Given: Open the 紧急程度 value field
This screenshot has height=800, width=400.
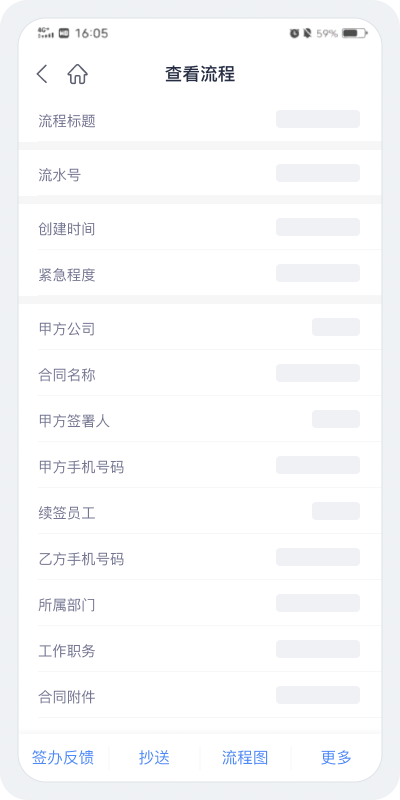Looking at the screenshot, I should pos(318,273).
